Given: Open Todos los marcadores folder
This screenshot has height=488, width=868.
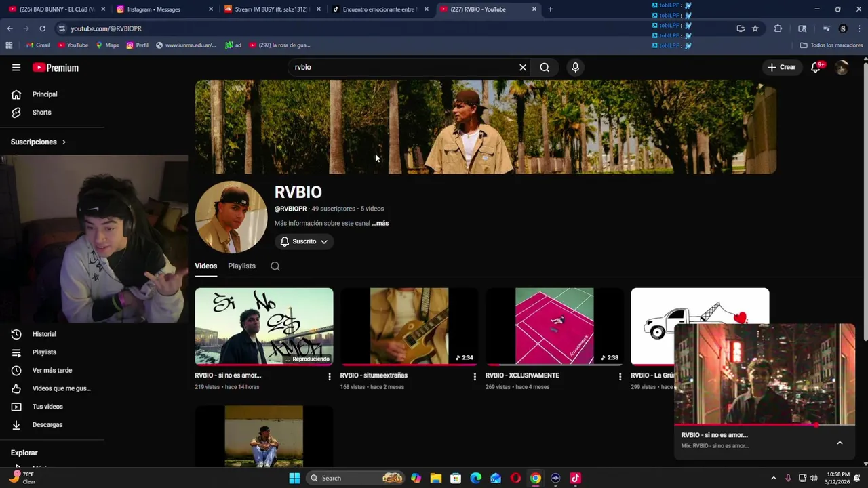Looking at the screenshot, I should click(x=831, y=45).
